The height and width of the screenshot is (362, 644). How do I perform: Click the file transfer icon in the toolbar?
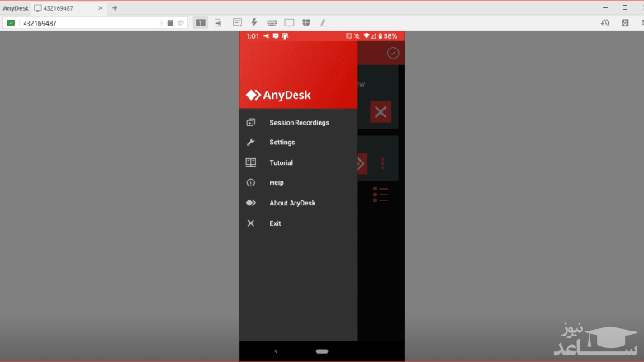click(x=219, y=22)
